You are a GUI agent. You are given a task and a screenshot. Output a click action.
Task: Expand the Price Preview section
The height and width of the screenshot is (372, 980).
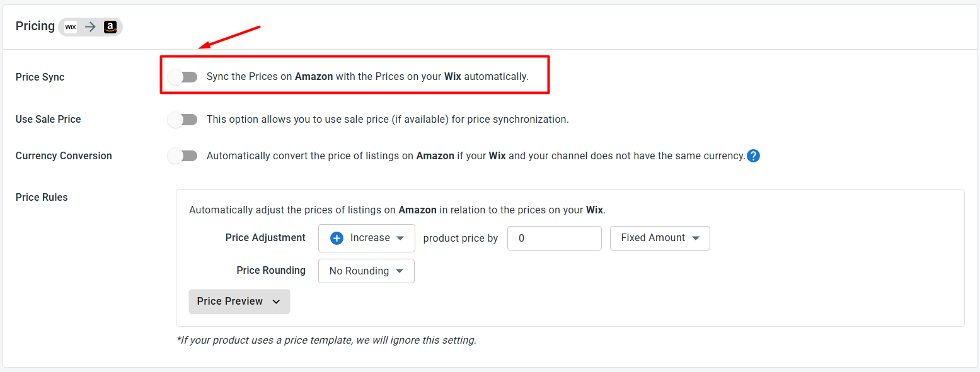point(239,302)
